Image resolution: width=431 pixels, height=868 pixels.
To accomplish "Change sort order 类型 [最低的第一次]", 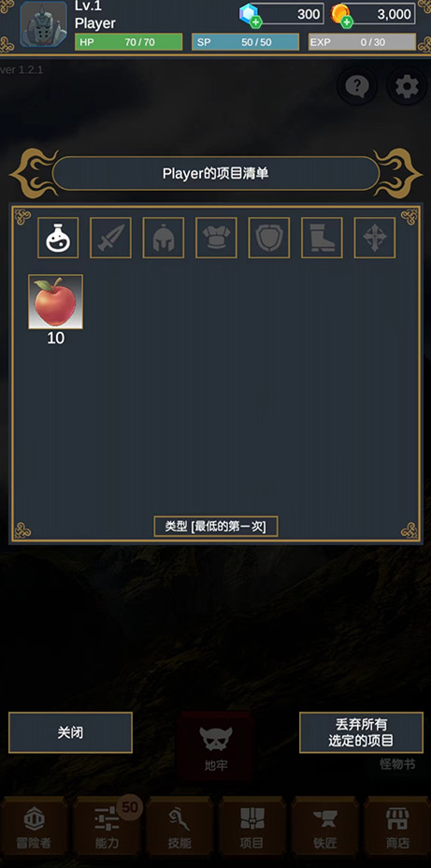I will point(216,527).
